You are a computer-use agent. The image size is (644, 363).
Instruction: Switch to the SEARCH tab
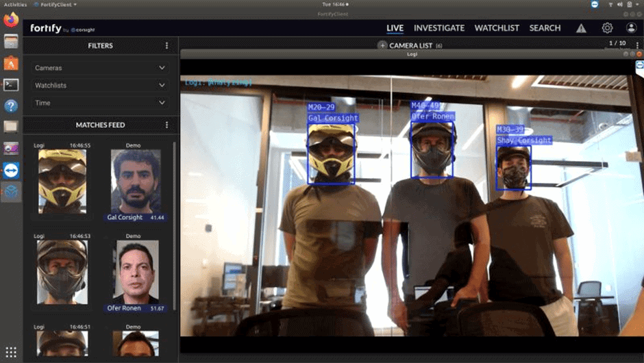[x=545, y=28]
